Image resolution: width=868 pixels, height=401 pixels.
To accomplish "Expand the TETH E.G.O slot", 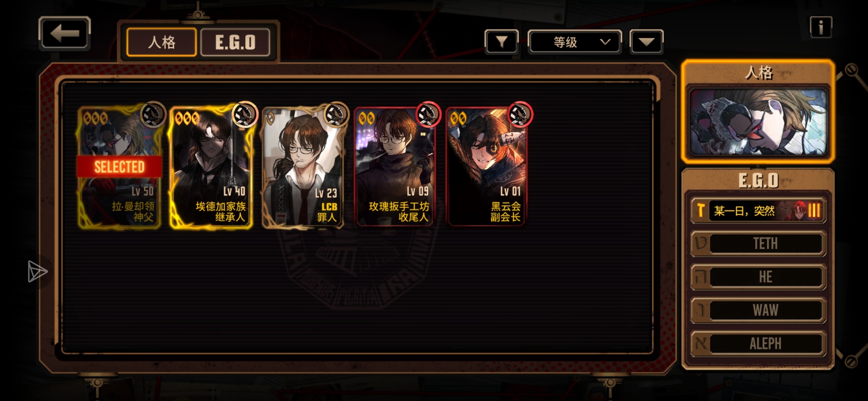I will pyautogui.click(x=758, y=244).
